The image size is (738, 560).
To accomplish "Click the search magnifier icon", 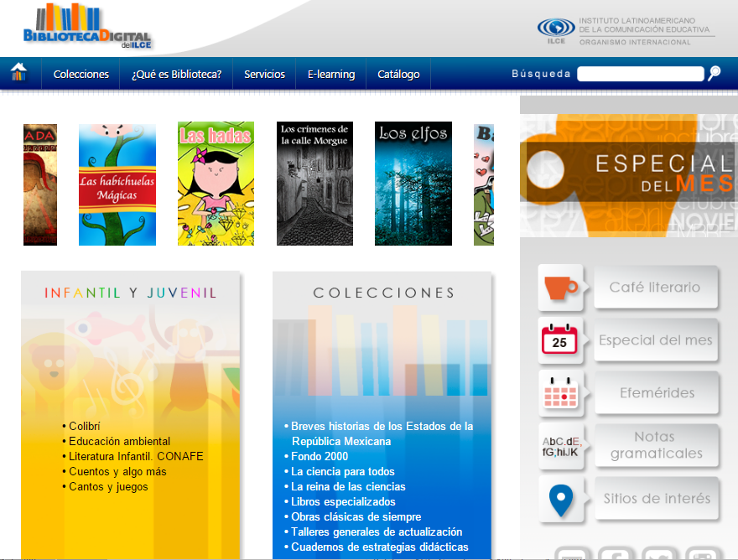I will (714, 74).
